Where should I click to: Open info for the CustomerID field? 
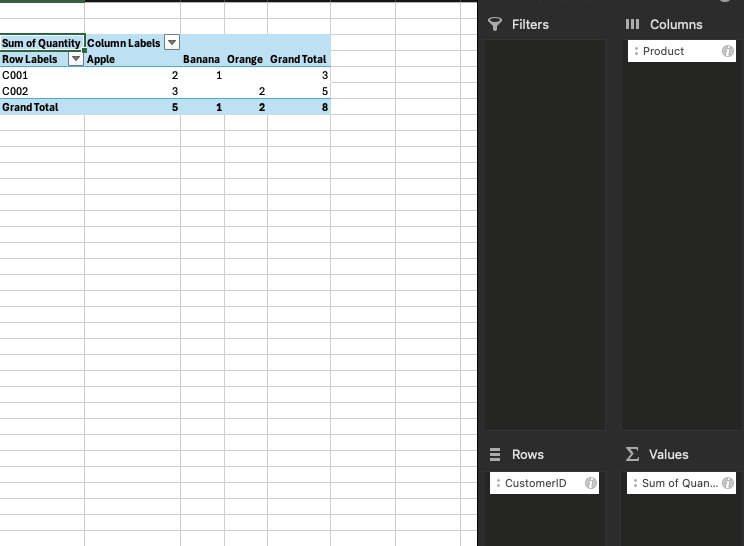(590, 483)
